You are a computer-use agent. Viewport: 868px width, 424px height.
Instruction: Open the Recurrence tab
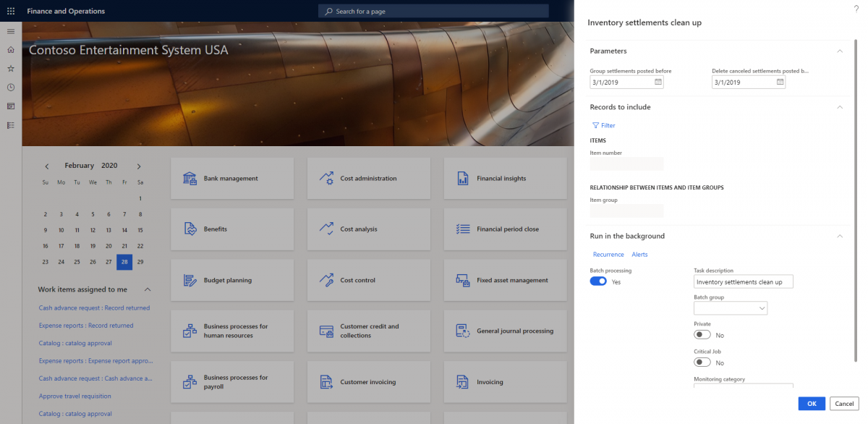(608, 255)
